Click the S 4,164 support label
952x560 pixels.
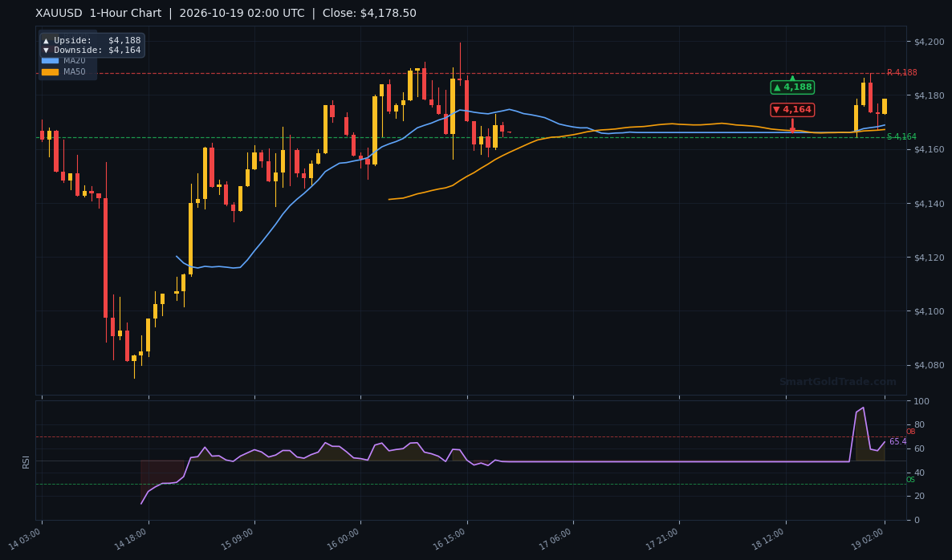901,137
